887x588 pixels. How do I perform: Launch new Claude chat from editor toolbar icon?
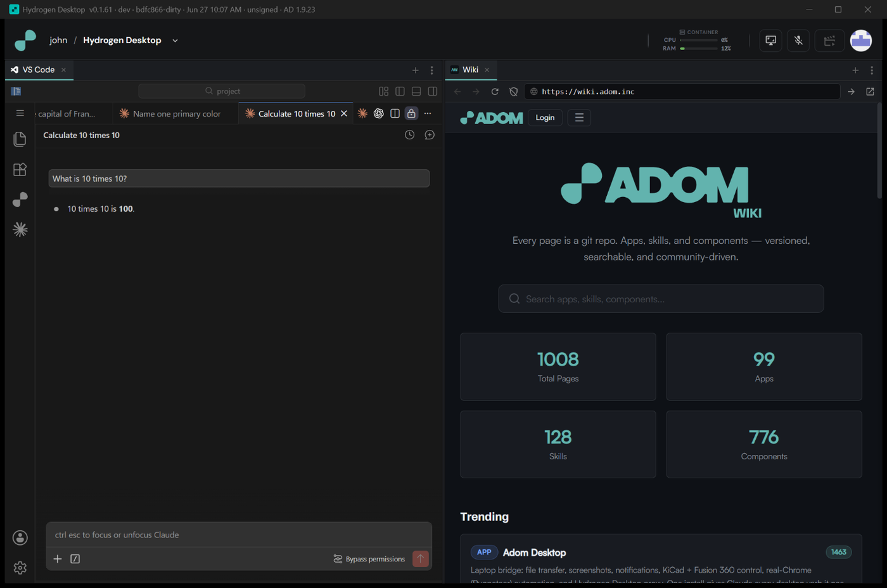coord(362,113)
